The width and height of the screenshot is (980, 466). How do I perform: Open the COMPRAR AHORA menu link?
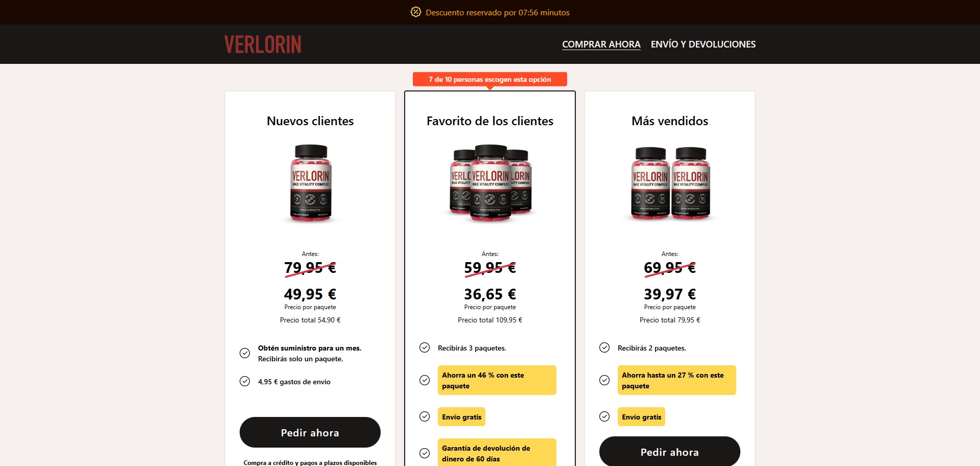tap(601, 44)
